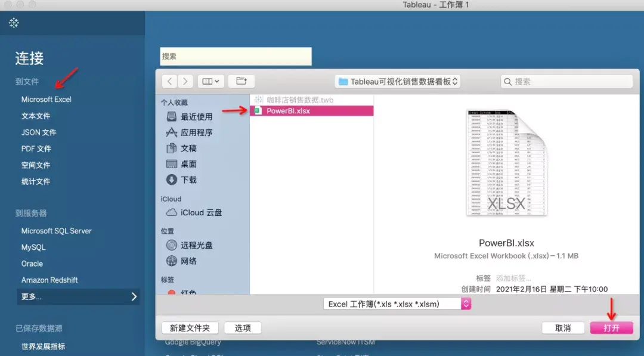
Task: Click the file dialog search field
Action: point(566,81)
